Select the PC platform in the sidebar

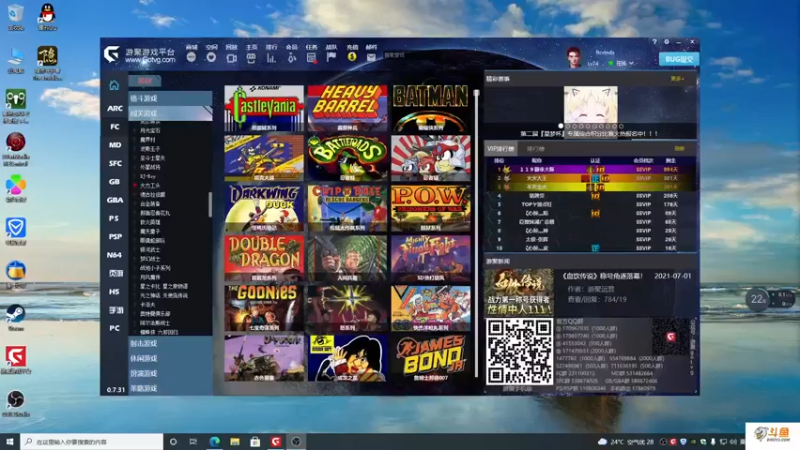tap(114, 328)
